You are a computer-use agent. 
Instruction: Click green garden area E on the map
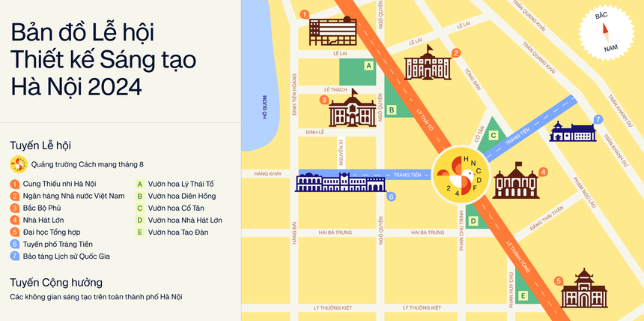coord(523,291)
